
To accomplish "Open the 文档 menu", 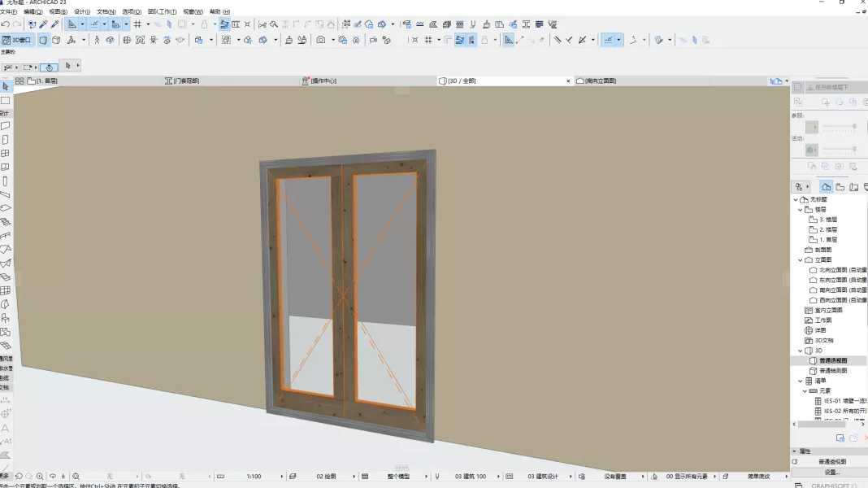I will 106,11.
